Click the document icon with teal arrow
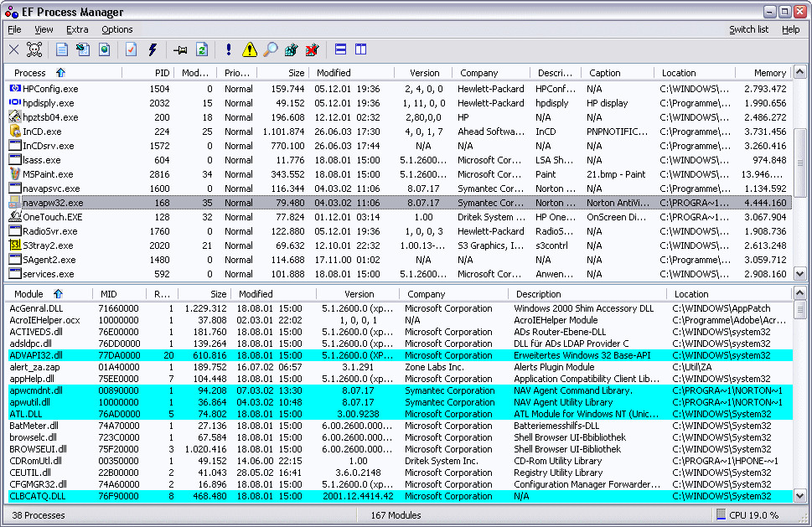 83,49
